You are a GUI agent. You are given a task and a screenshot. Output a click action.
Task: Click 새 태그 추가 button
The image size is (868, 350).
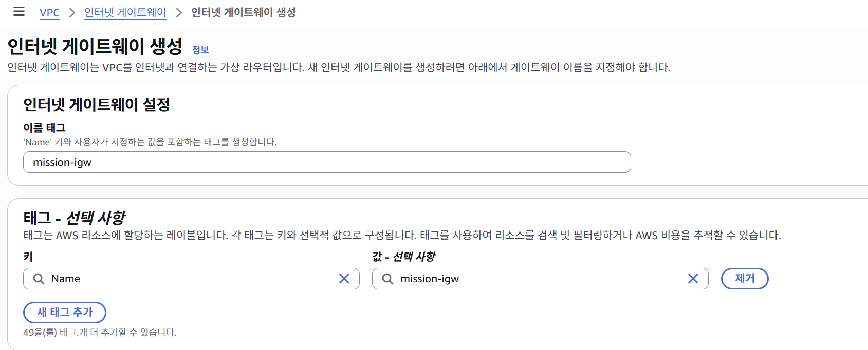tap(65, 313)
